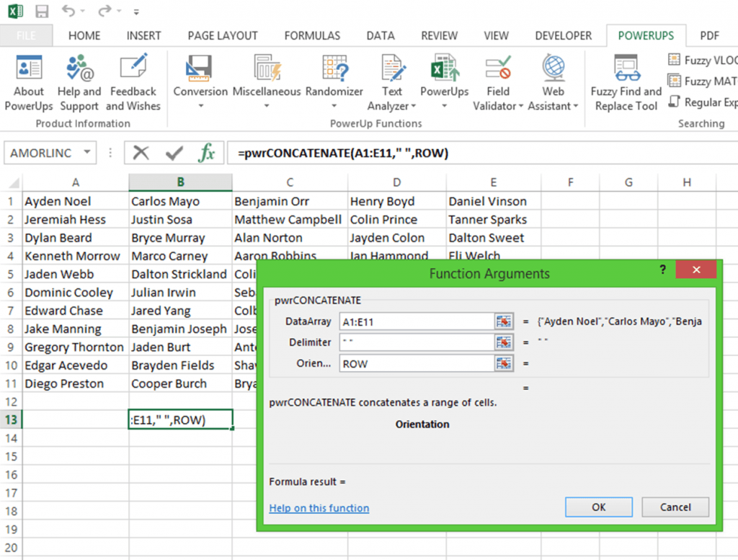
Task: Cancel the formula entry with the X icon
Action: (141, 153)
